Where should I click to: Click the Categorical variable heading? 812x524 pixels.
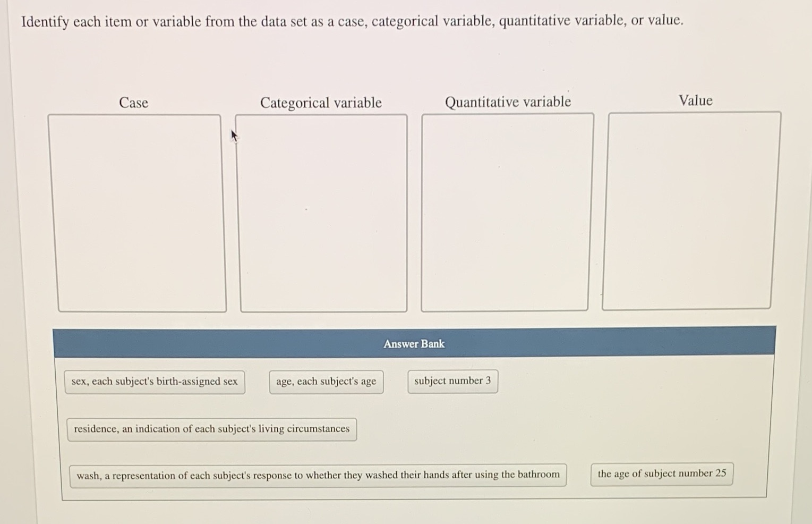(321, 103)
